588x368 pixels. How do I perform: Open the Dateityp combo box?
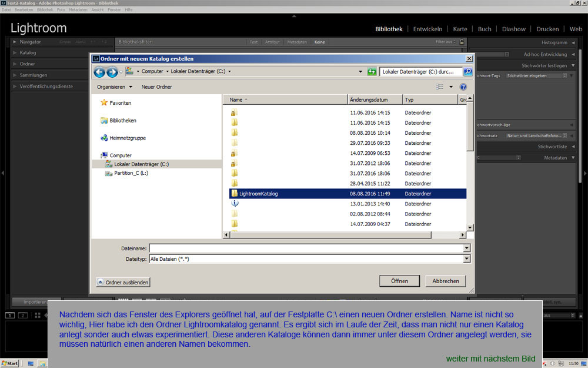[x=309, y=258]
